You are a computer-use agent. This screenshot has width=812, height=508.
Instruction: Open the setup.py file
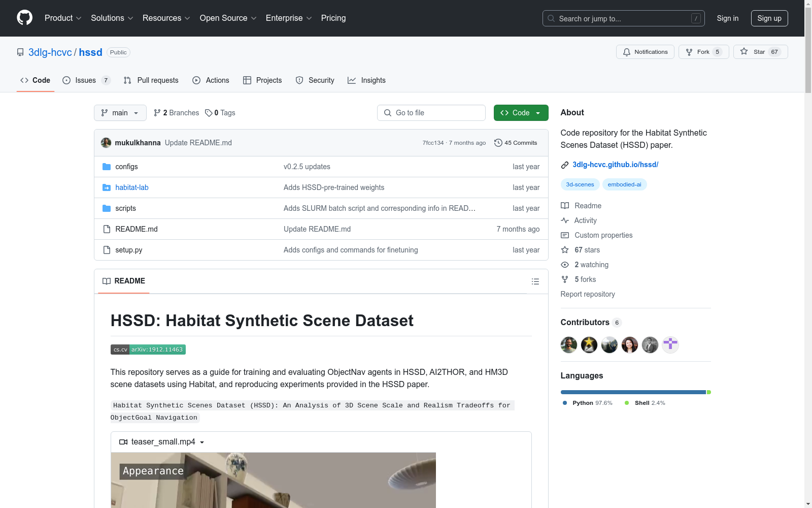(129, 250)
